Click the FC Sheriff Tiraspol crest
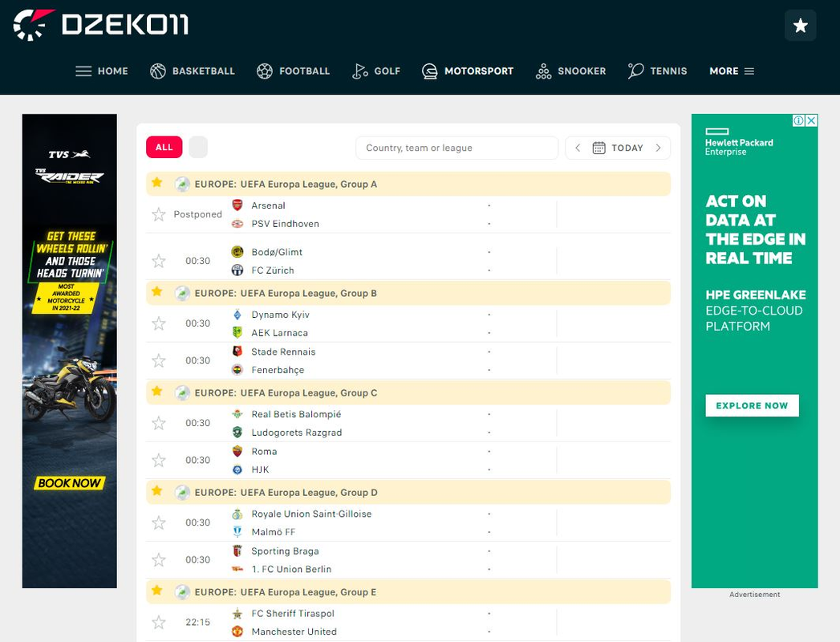Screen dimensions: 840x642 tap(237, 614)
